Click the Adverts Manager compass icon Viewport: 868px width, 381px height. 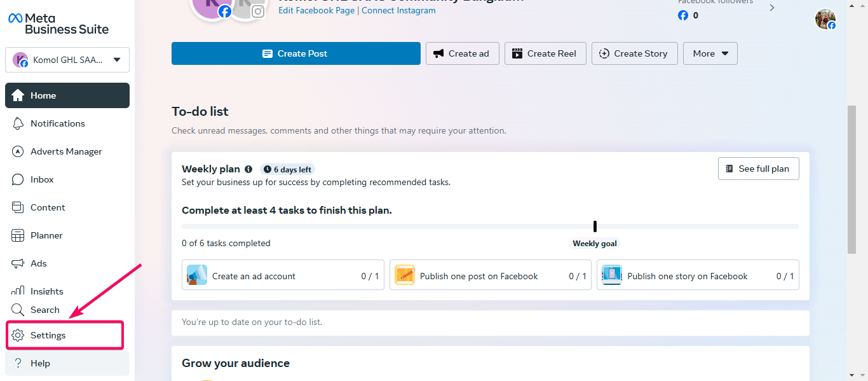coord(18,151)
